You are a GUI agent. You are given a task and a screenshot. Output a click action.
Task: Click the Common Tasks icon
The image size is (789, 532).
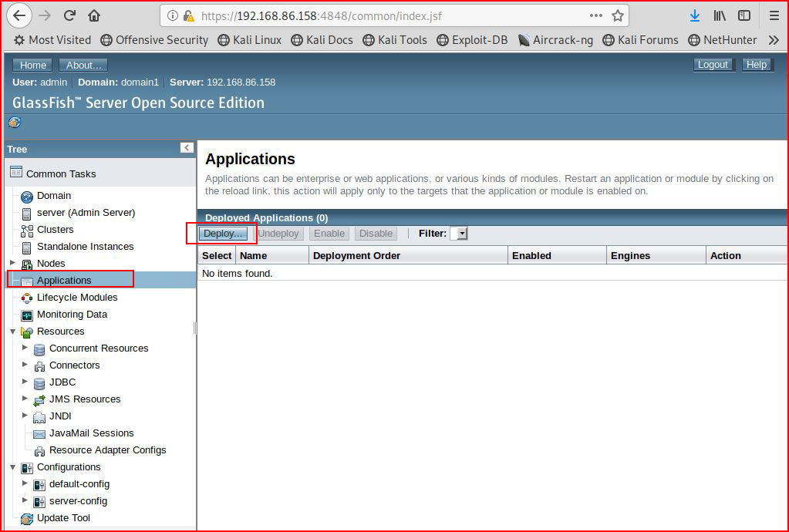point(16,172)
